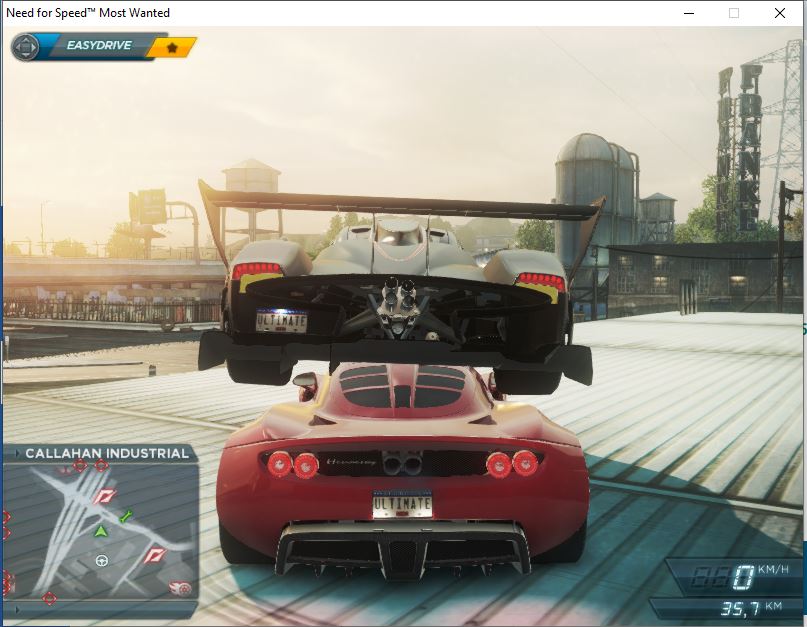
Task: Click the flaming wheel marker on minimap
Action: click(x=181, y=587)
